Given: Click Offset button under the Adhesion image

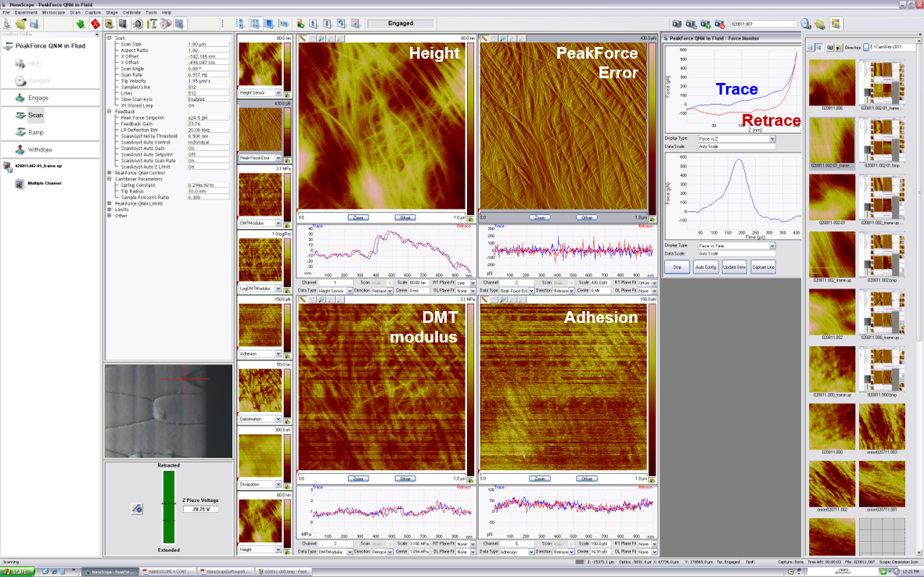Looking at the screenshot, I should pos(587,478).
